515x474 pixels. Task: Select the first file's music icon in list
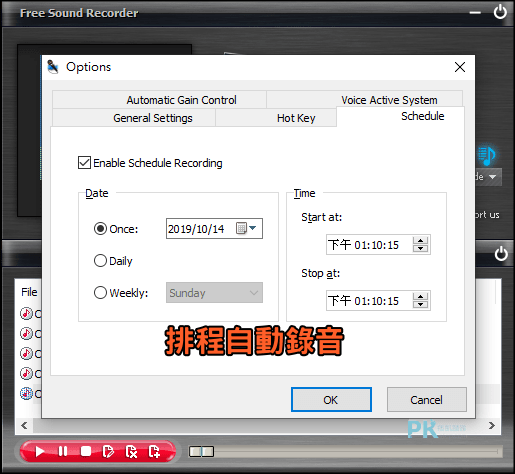pyautogui.click(x=26, y=314)
